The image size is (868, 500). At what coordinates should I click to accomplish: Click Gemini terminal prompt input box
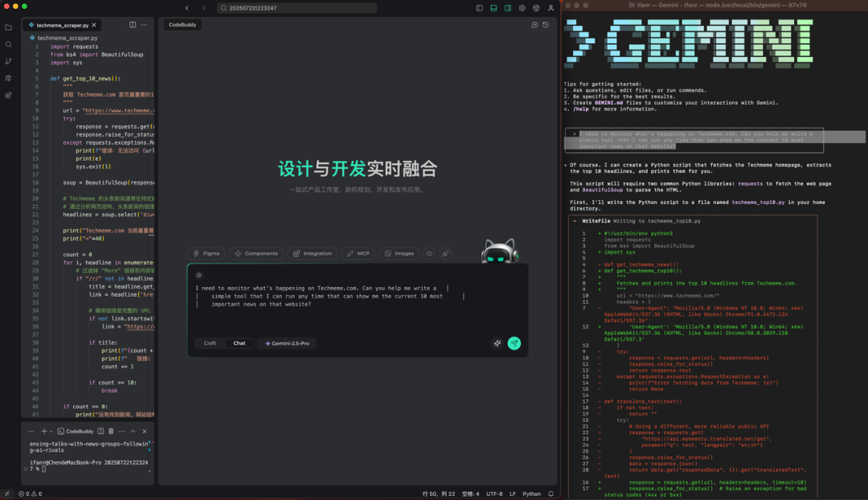694,140
